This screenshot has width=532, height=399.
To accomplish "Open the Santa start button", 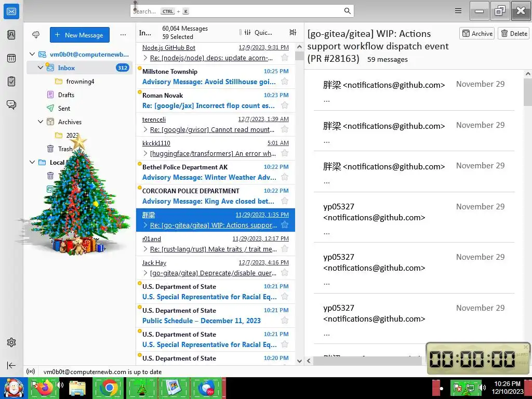I will coord(14,388).
